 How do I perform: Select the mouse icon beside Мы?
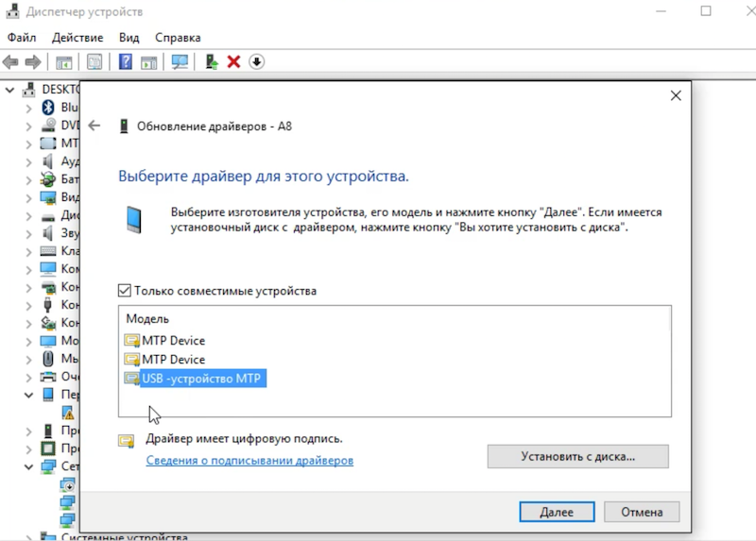(48, 359)
